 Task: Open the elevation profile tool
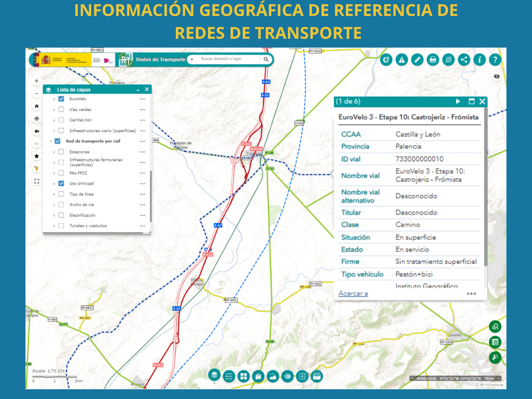272,376
